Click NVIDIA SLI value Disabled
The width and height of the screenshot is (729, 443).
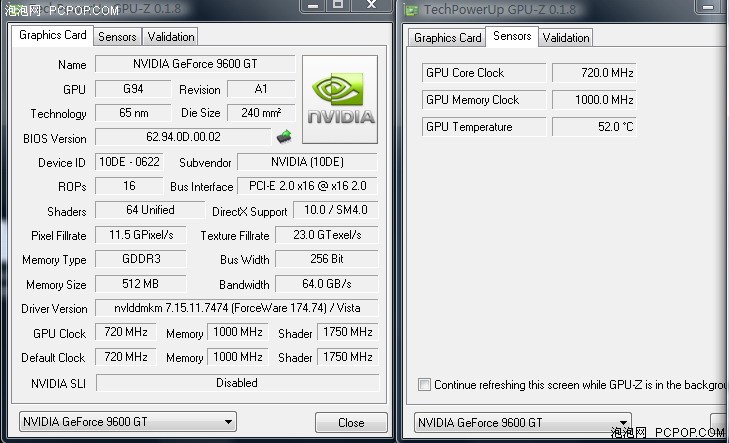tap(238, 383)
